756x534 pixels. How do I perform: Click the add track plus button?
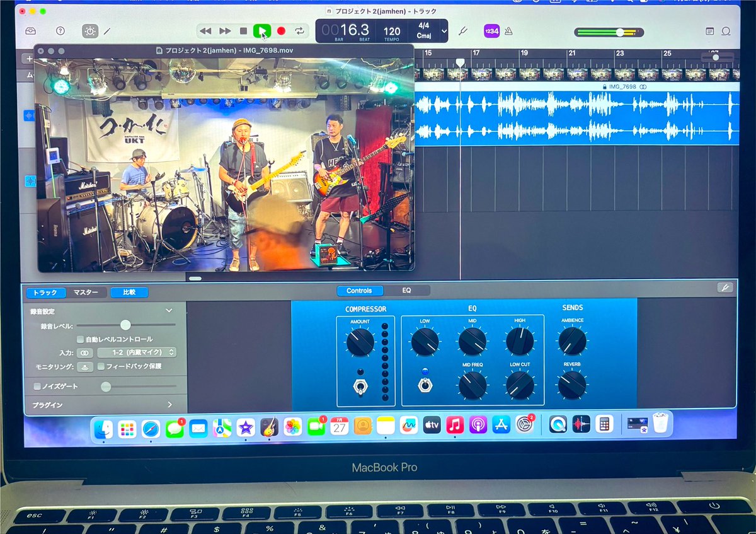click(x=30, y=59)
